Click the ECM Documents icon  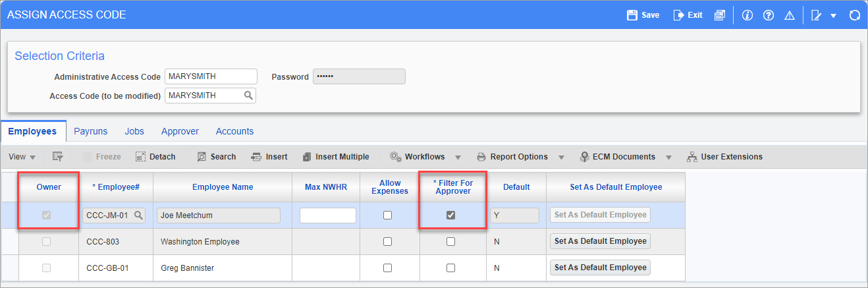click(x=584, y=156)
